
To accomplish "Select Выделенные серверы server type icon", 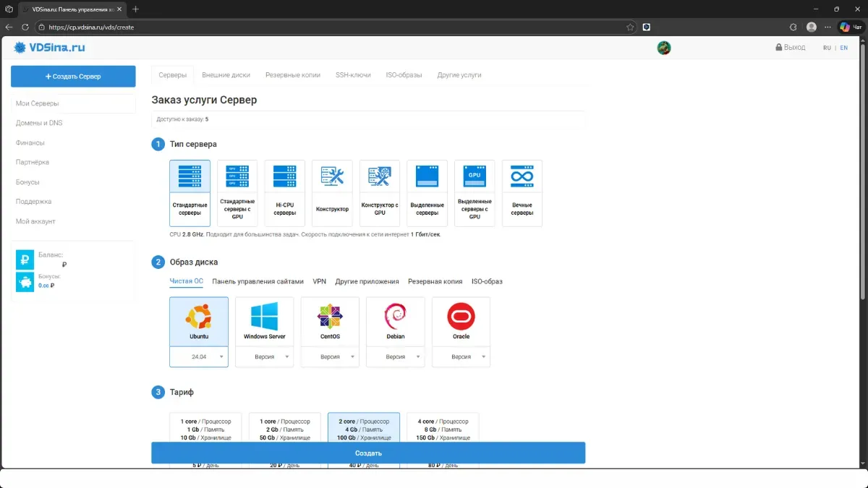I will tap(427, 176).
